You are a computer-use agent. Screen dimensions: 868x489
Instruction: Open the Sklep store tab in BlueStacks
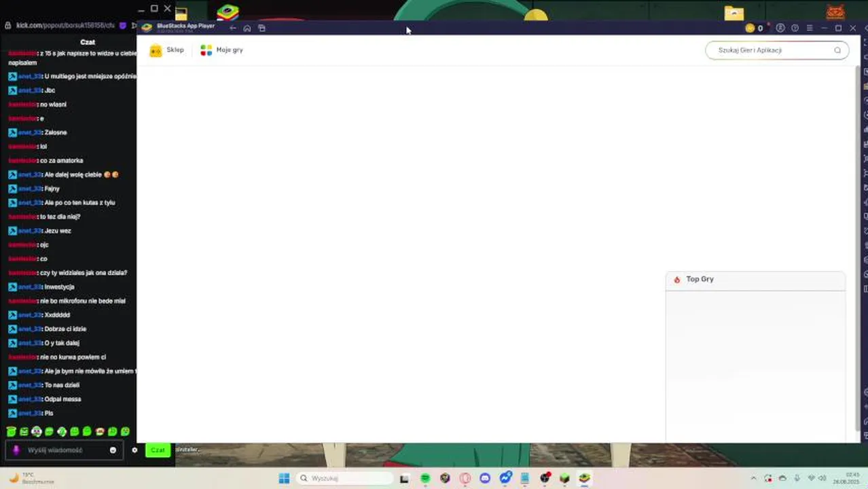(166, 50)
